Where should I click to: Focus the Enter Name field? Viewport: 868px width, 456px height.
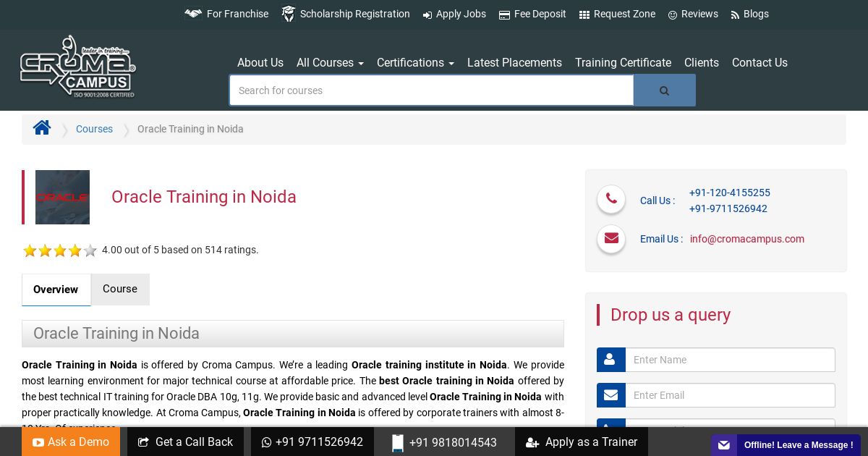coord(730,360)
